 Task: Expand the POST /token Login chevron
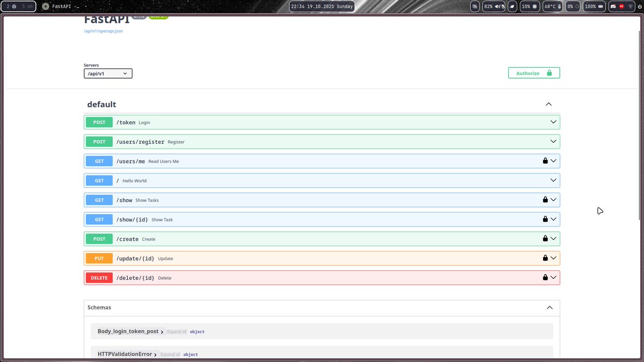553,122
